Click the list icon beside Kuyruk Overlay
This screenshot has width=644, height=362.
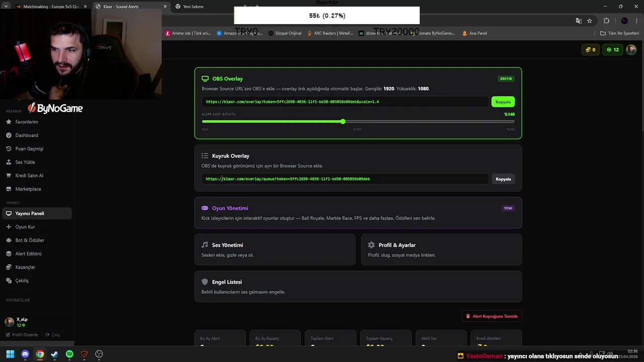point(205,156)
